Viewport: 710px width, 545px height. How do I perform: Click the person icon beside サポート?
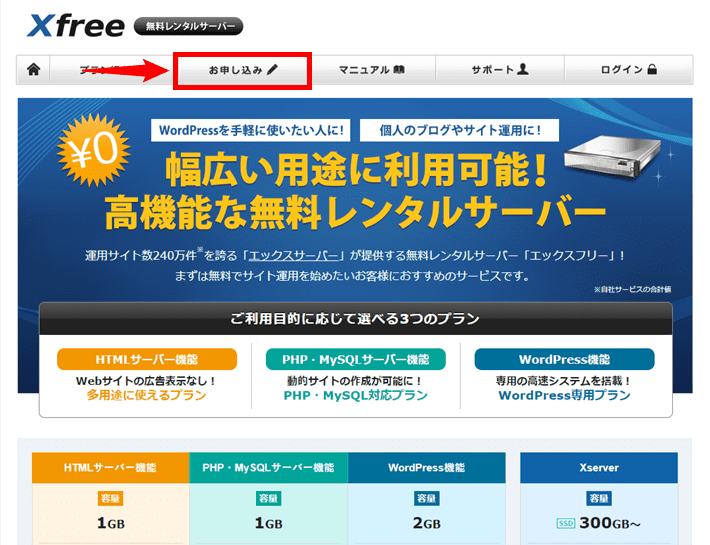pyautogui.click(x=523, y=69)
